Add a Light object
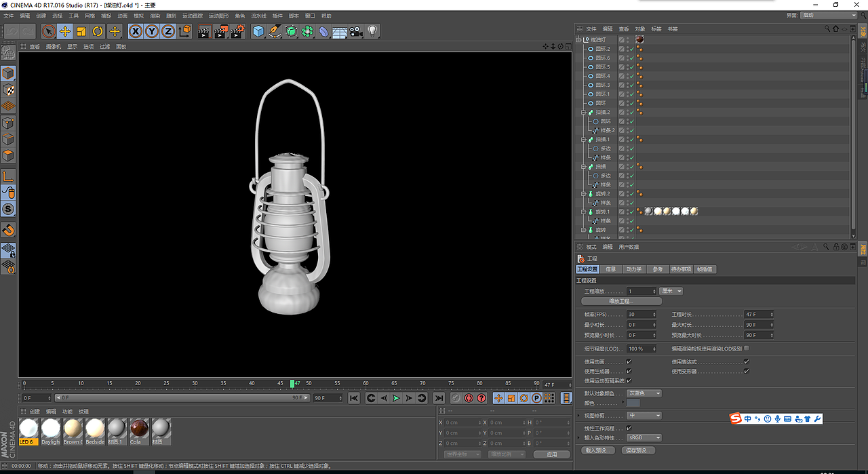 (x=372, y=31)
